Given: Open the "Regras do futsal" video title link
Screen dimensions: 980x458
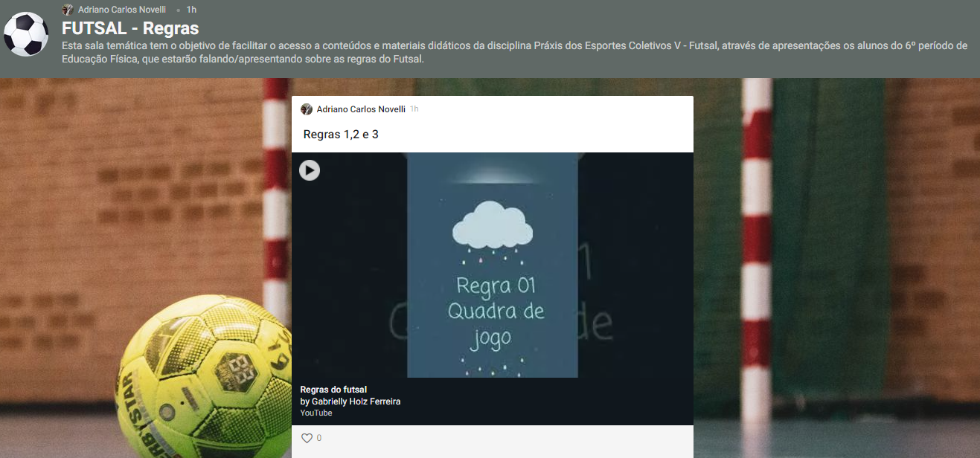Looking at the screenshot, I should pyautogui.click(x=333, y=390).
